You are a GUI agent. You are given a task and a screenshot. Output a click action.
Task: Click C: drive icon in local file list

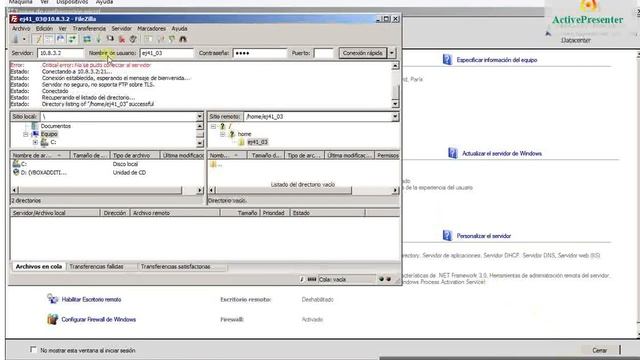coord(16,164)
